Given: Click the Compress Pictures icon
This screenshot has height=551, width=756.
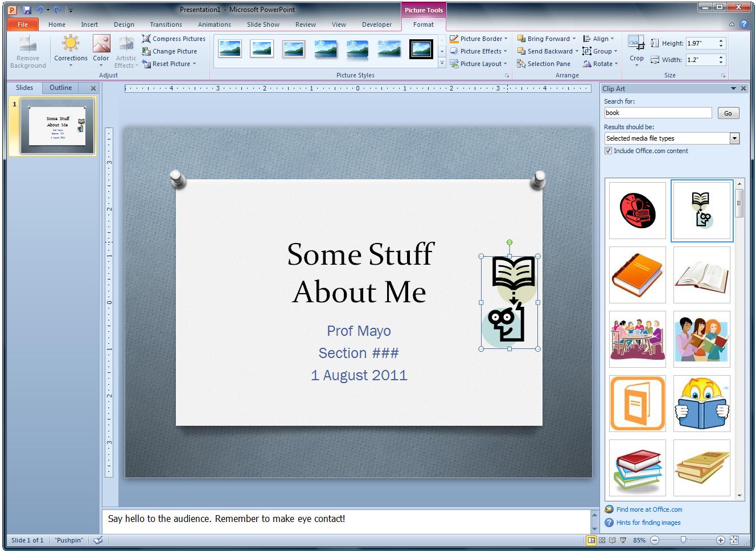Looking at the screenshot, I should [147, 38].
